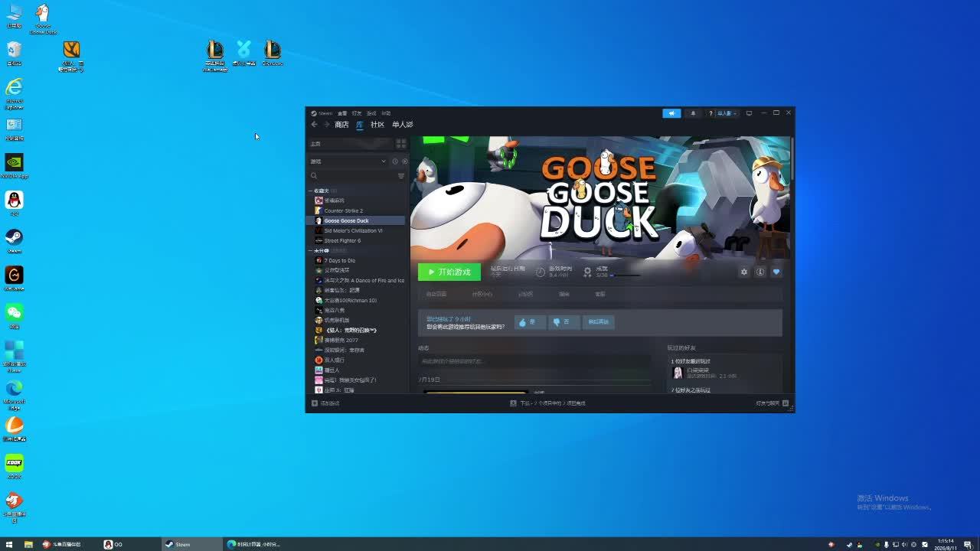Open the friend avatar under 玩过的好友
980x551 pixels.
click(678, 373)
